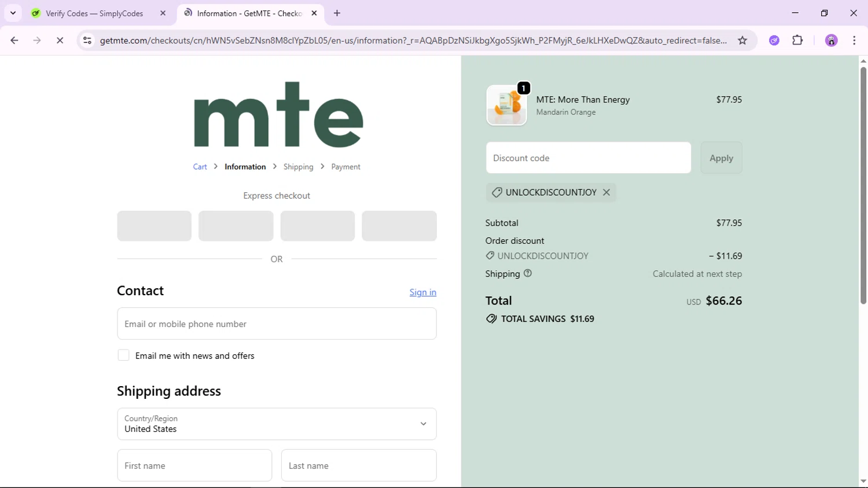Open the tab search dropdown arrow
The width and height of the screenshot is (868, 488).
pos(13,13)
